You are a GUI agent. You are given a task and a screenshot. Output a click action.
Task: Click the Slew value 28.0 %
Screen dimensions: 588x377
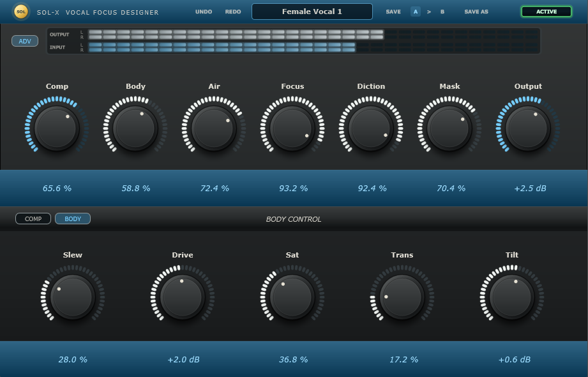click(73, 359)
